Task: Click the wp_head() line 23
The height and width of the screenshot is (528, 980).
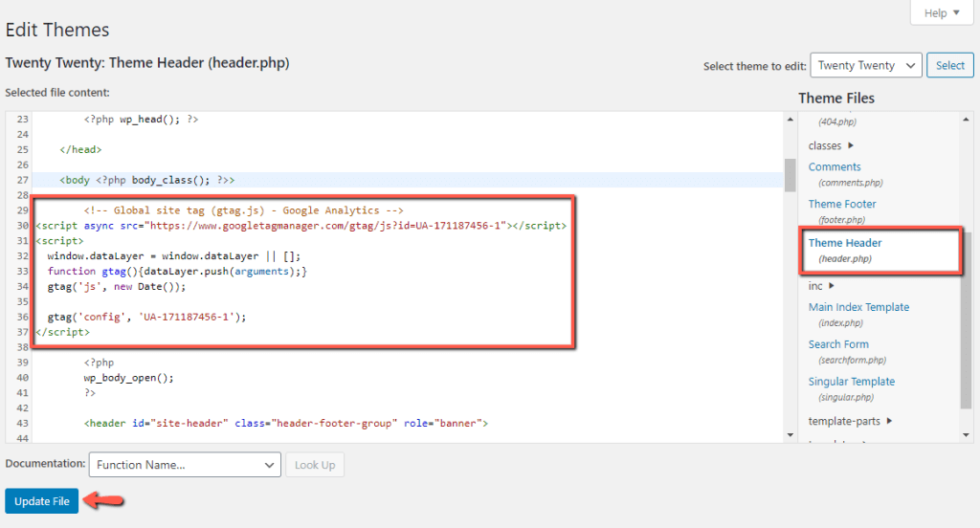Action: point(141,119)
